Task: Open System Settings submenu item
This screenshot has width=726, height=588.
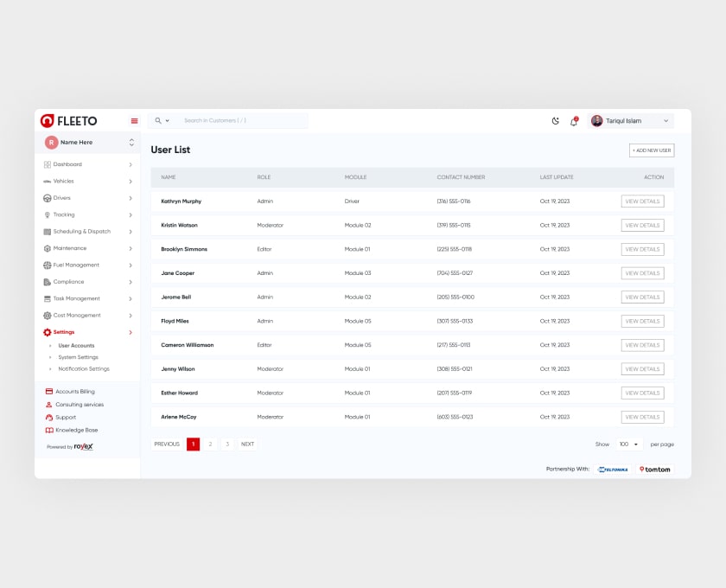Action: click(78, 357)
